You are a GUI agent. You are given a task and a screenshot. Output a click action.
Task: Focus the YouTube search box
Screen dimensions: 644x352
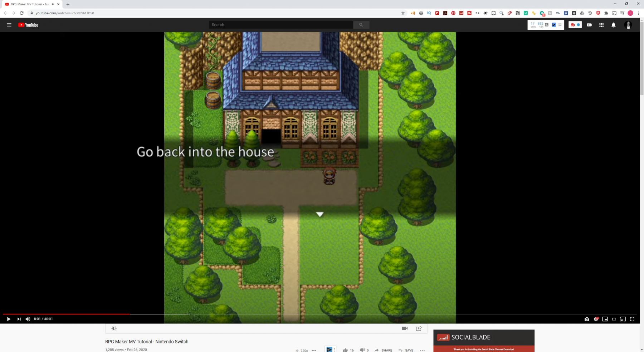coord(281,25)
